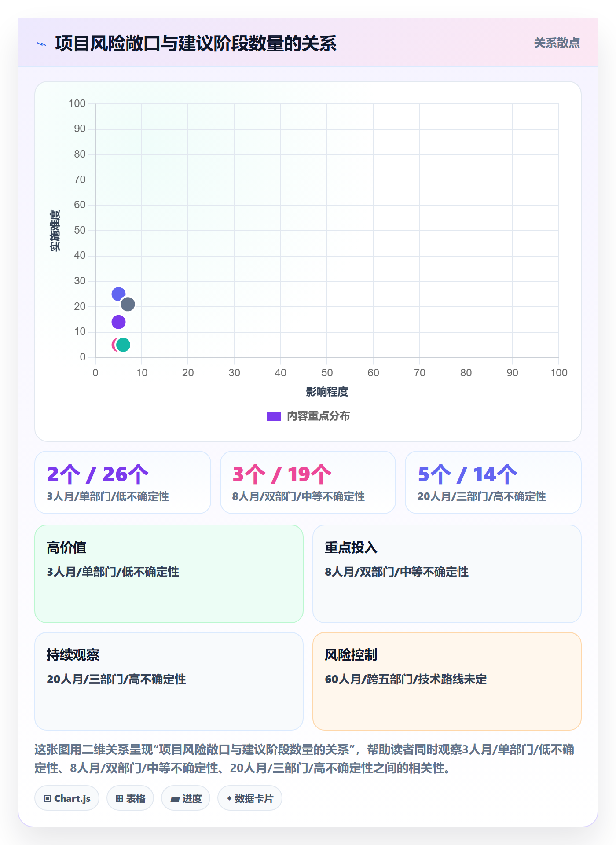
Task: Click the 风险控制 card heading
Action: point(351,654)
